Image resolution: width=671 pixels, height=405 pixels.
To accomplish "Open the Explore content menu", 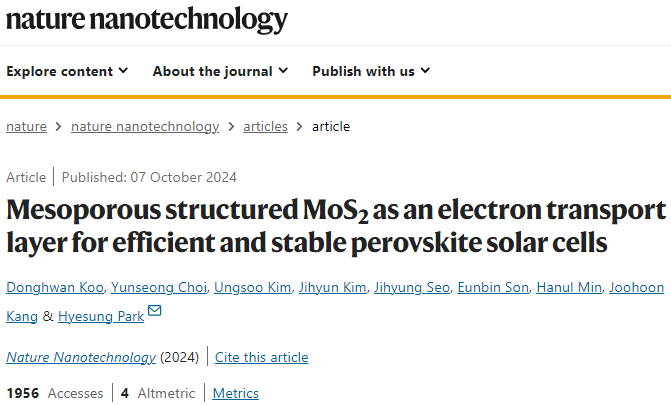I will 67,71.
